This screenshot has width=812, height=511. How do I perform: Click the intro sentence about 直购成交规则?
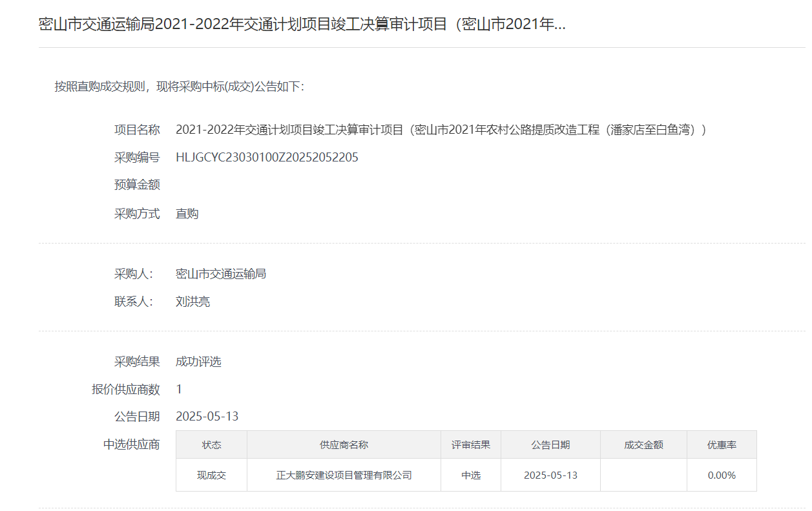click(x=179, y=87)
